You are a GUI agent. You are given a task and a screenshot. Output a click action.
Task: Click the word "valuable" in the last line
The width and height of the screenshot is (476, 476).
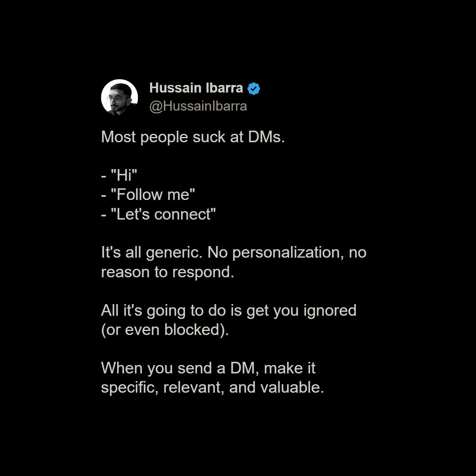click(x=292, y=388)
